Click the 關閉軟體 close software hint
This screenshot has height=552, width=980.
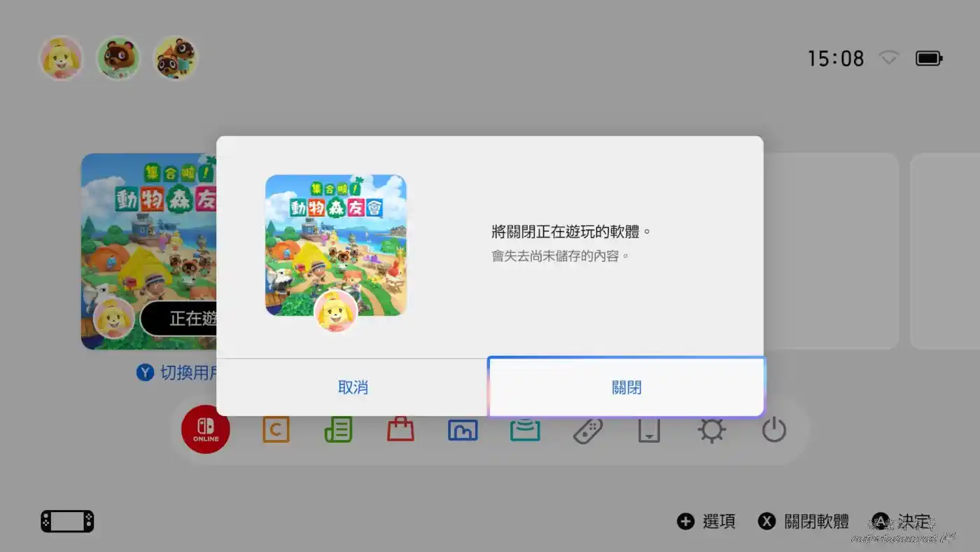[x=804, y=522]
